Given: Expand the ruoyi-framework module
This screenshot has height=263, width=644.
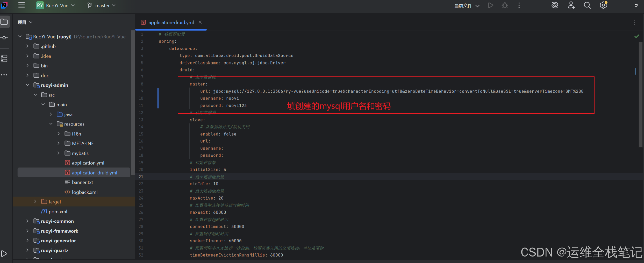Looking at the screenshot, I should tap(28, 231).
